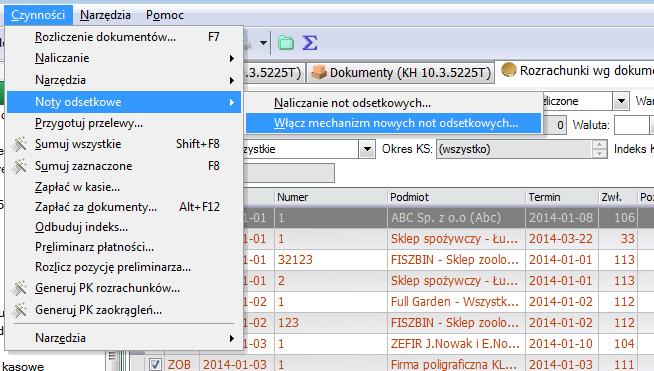Sort by Podmiot column header
This screenshot has width=654, height=371.
tap(456, 197)
